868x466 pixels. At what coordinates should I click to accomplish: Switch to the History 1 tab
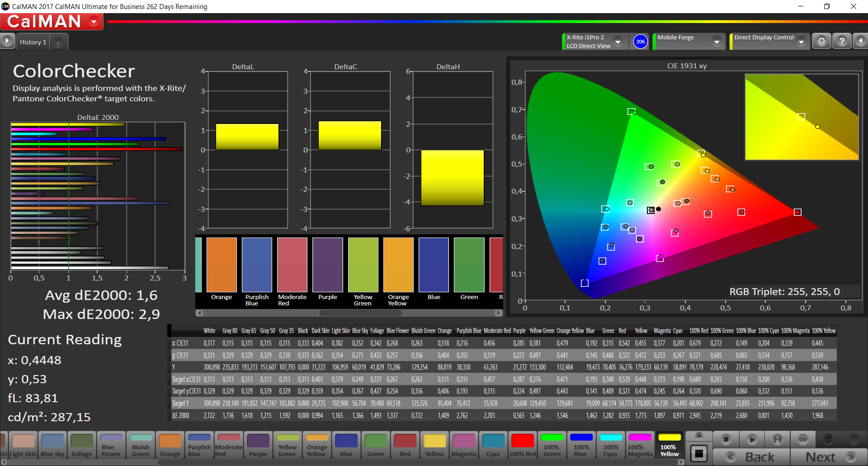pos(33,42)
